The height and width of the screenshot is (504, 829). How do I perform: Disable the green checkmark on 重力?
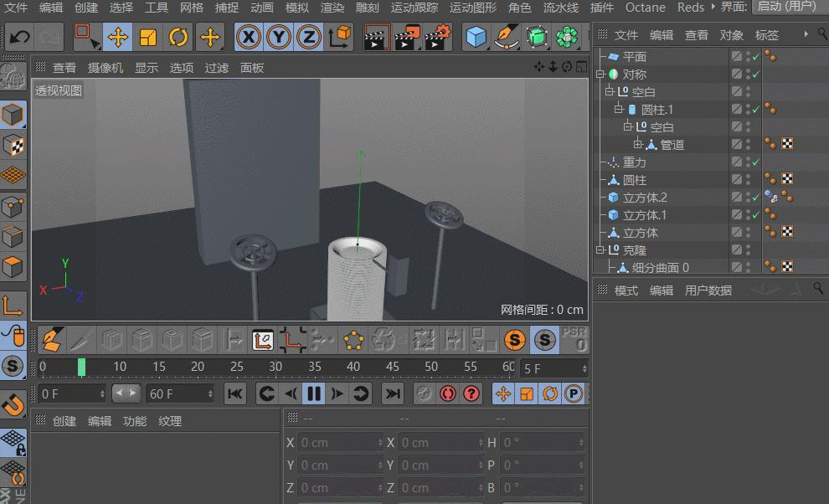(x=754, y=162)
